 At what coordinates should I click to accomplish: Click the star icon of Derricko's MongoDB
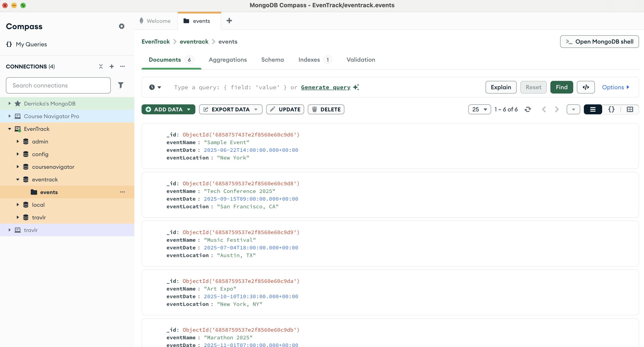tap(17, 103)
